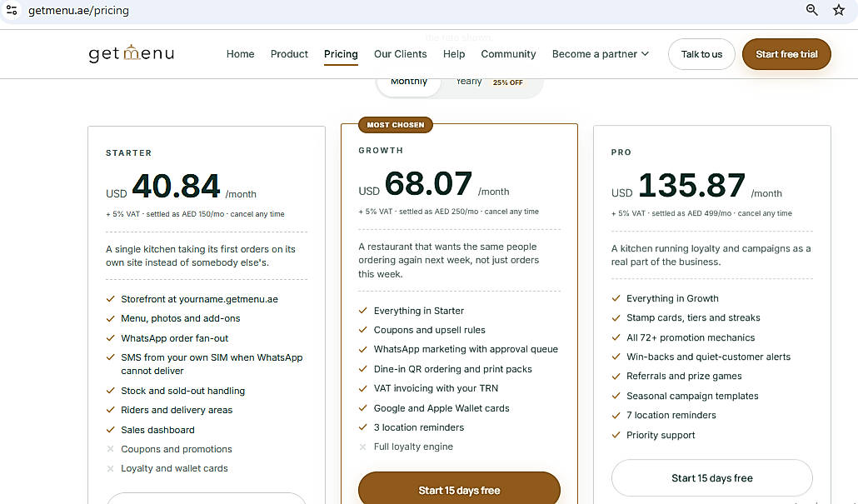The height and width of the screenshot is (504, 858).
Task: Select the Pricing nav item
Action: point(341,53)
